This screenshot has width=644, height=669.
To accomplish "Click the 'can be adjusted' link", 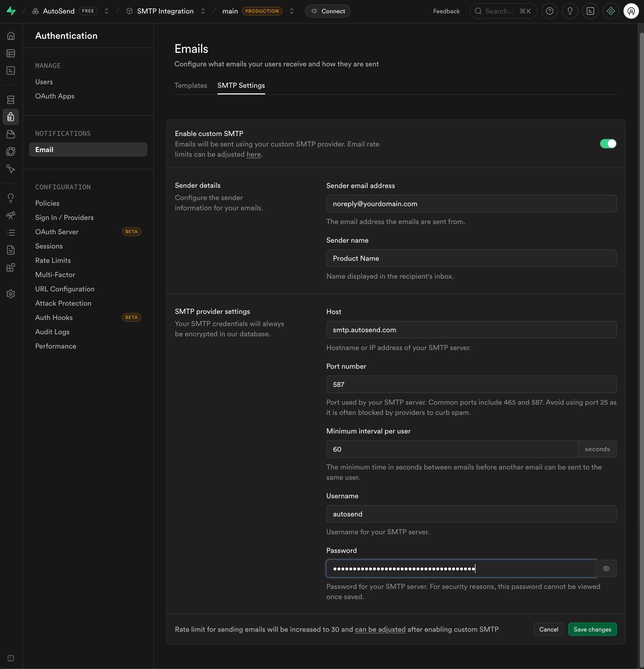I will [380, 629].
